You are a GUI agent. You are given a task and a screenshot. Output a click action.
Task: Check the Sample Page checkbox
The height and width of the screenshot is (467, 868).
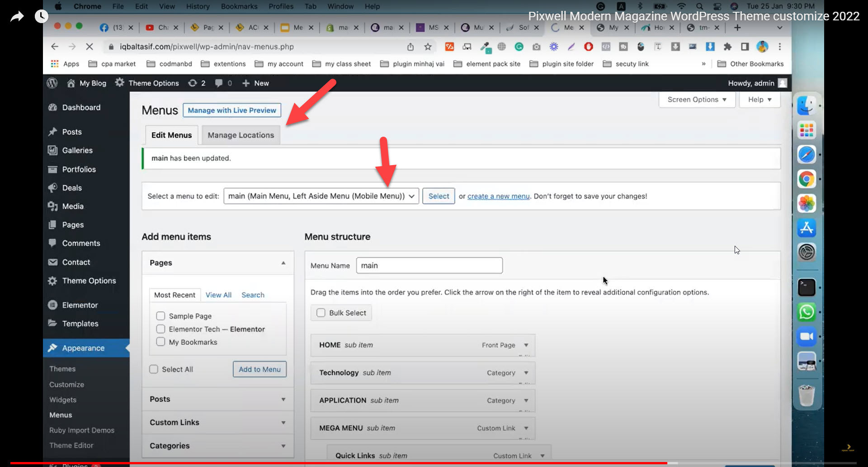click(x=160, y=316)
